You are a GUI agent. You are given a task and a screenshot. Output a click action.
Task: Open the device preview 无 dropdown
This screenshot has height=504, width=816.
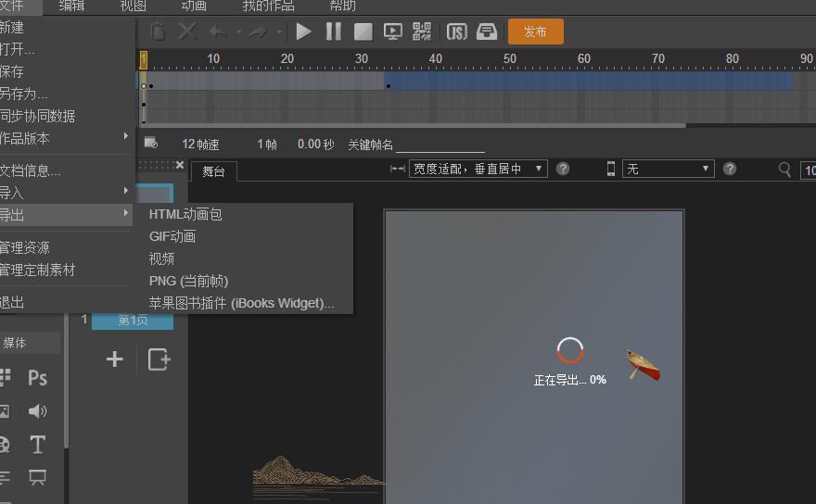pos(669,169)
